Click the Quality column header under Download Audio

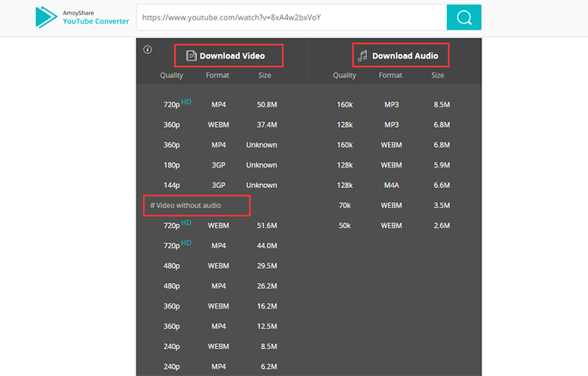(345, 75)
